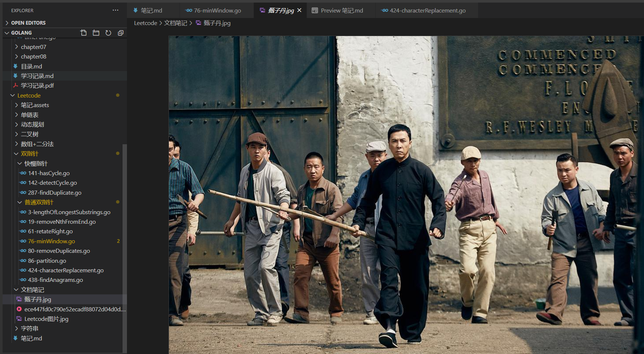Open 19-removeNthFromEnd.go file
The image size is (644, 354).
click(62, 222)
